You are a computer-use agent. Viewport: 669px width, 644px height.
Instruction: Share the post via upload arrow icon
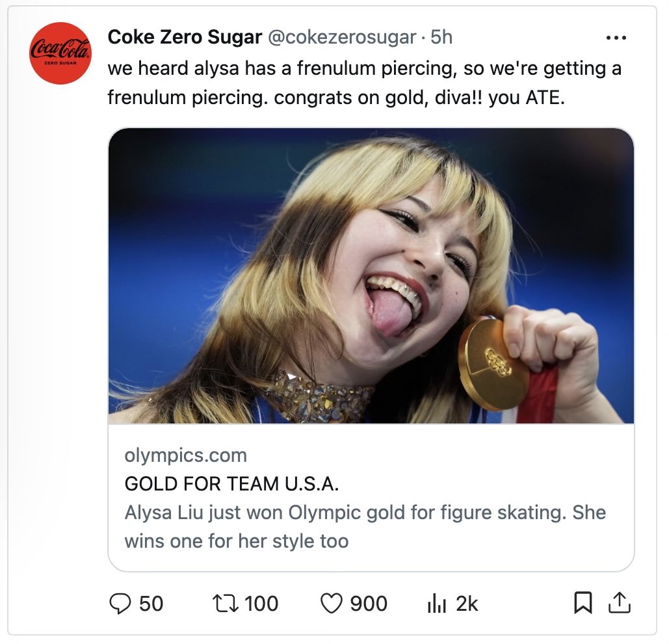tap(619, 602)
